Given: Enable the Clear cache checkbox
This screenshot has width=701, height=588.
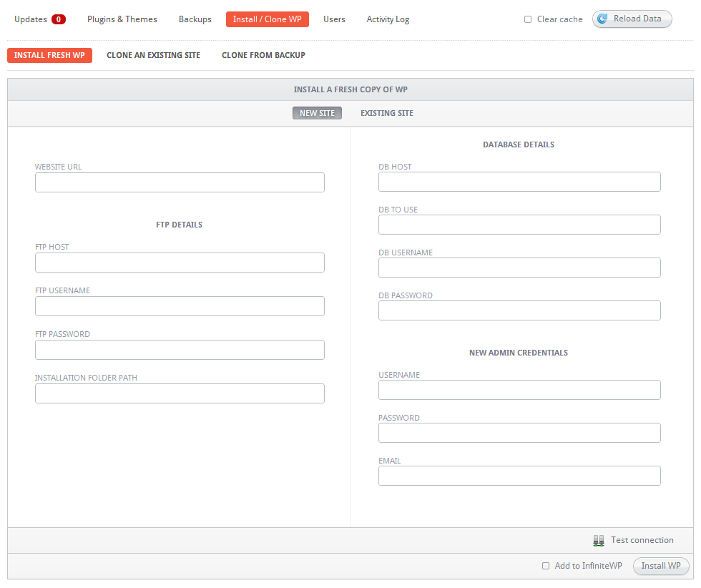Looking at the screenshot, I should (528, 19).
